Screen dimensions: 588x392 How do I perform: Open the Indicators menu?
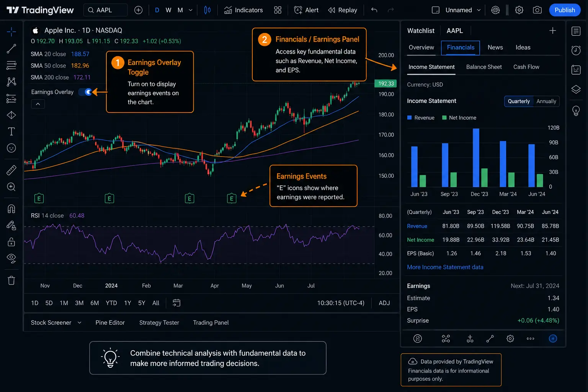(x=243, y=10)
